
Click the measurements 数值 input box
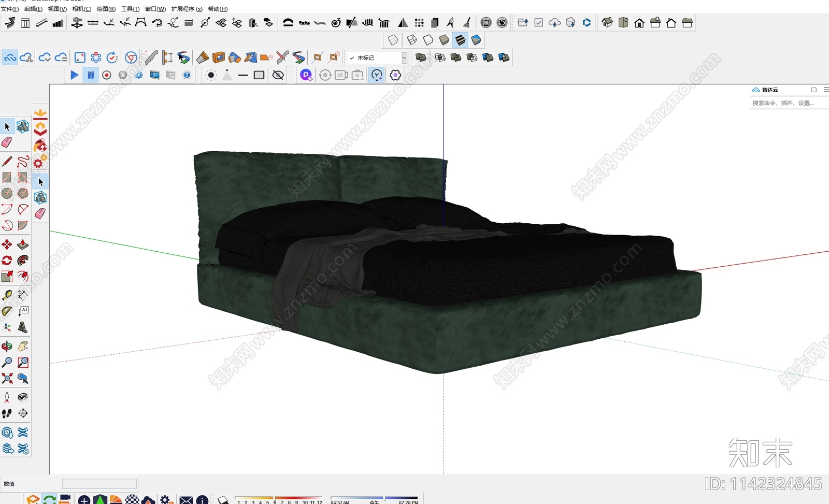click(x=99, y=484)
